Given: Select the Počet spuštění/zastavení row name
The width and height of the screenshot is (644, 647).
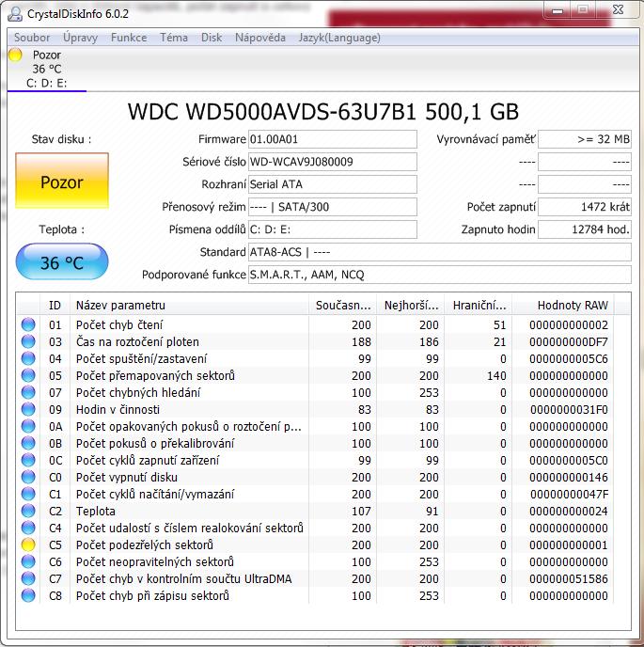Looking at the screenshot, I should pyautogui.click(x=142, y=358).
